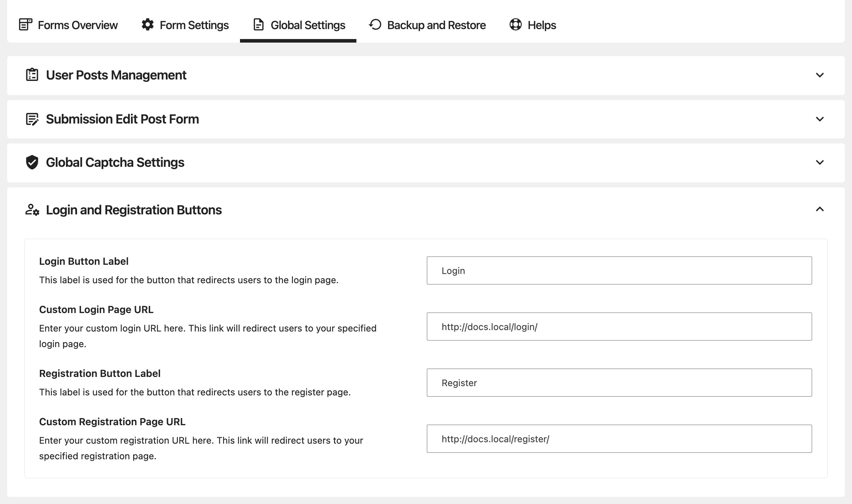Screen dimensions: 852x504
Task: Click the Custom Registration Page URL title
Action: click(112, 422)
